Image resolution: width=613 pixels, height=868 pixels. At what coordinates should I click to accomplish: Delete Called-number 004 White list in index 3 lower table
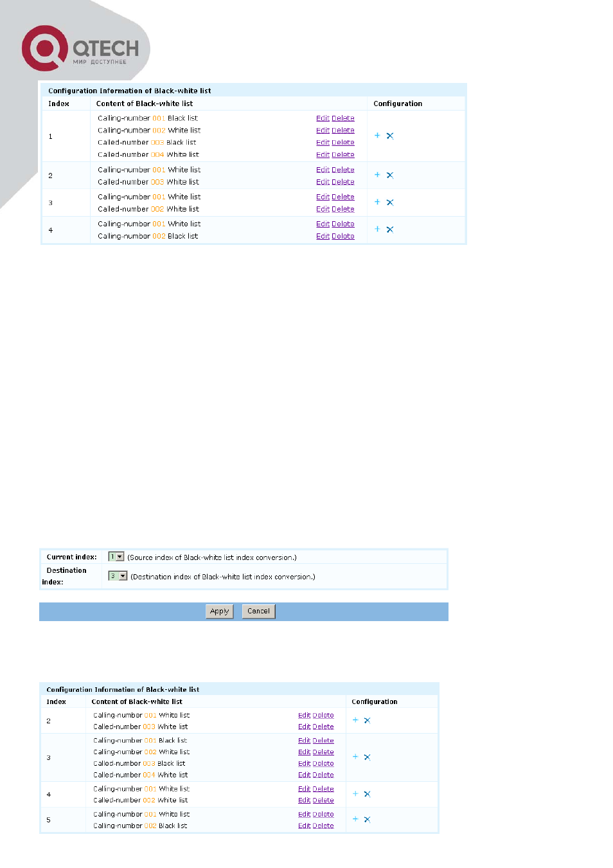(x=323, y=775)
